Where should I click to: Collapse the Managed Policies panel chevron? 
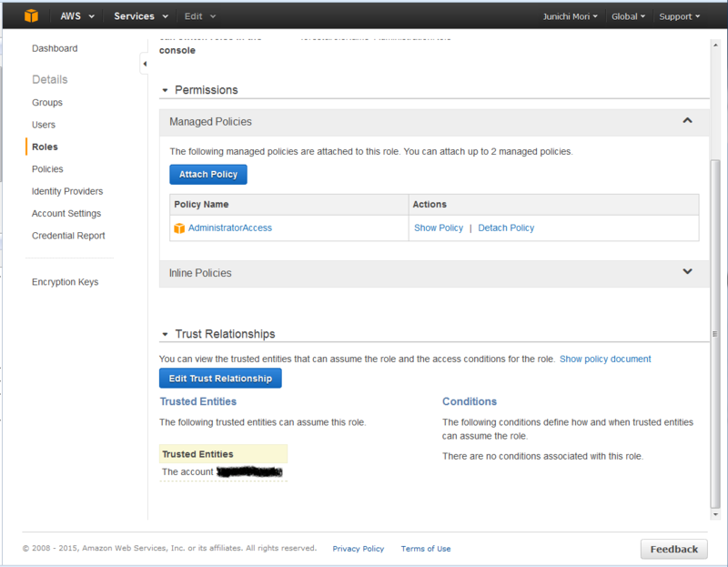688,121
